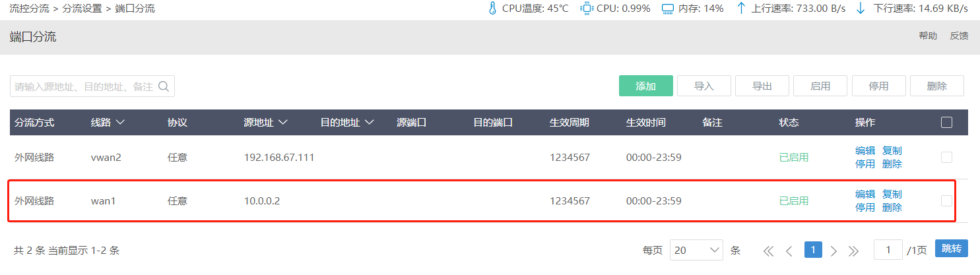Go to next page arrow
This screenshot has width=980, height=275.
[833, 251]
